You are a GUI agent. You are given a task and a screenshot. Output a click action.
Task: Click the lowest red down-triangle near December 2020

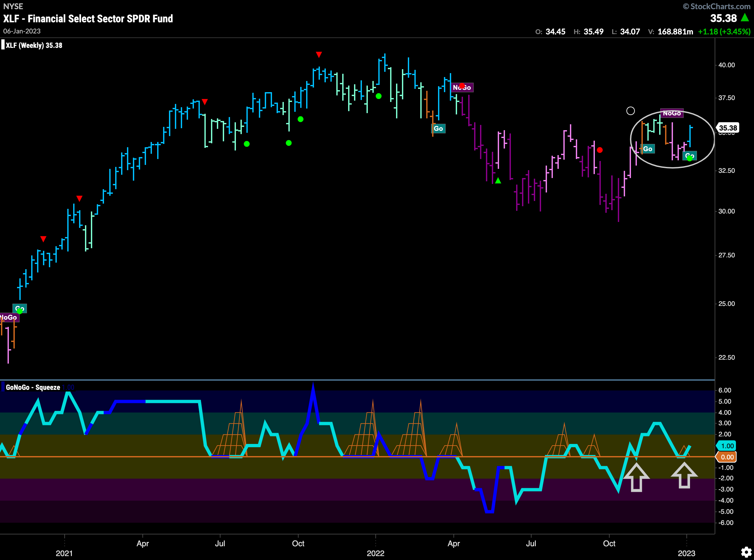point(43,239)
